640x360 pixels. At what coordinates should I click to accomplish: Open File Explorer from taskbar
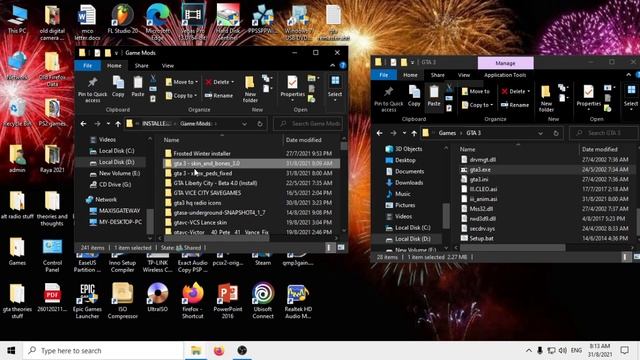pyautogui.click(x=196, y=351)
